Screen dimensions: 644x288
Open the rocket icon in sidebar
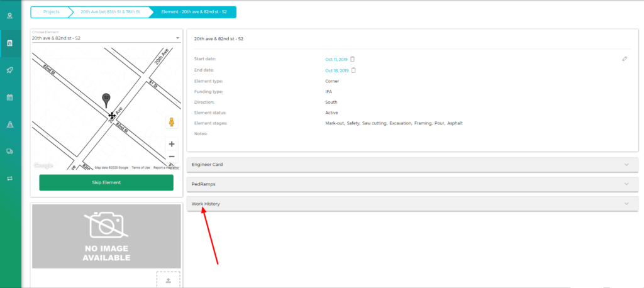click(x=10, y=70)
